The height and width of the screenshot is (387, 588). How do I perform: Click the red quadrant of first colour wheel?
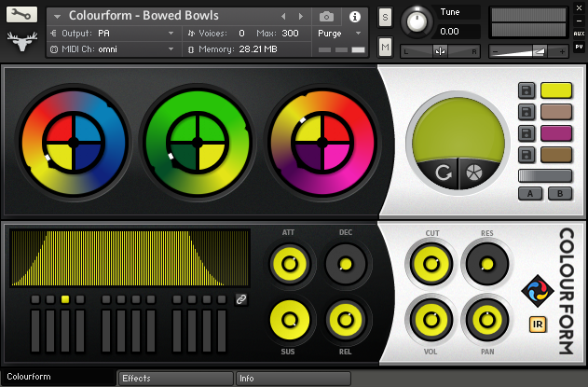[x=60, y=129]
